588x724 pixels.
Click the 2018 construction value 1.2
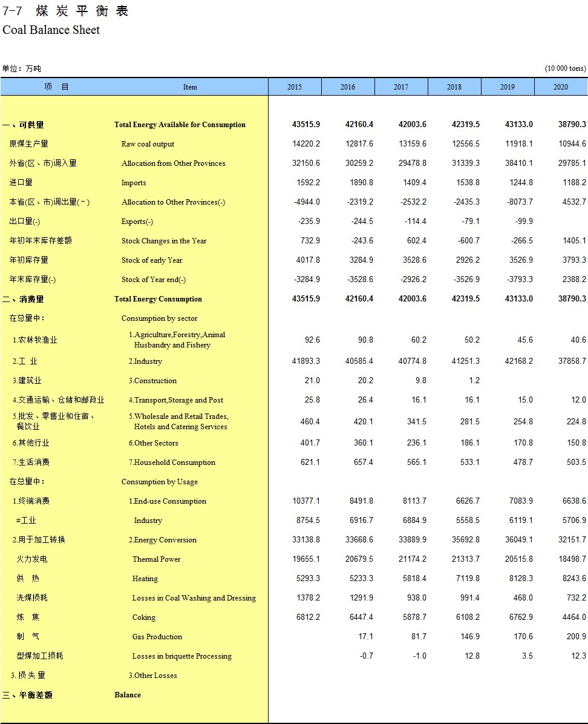point(474,381)
